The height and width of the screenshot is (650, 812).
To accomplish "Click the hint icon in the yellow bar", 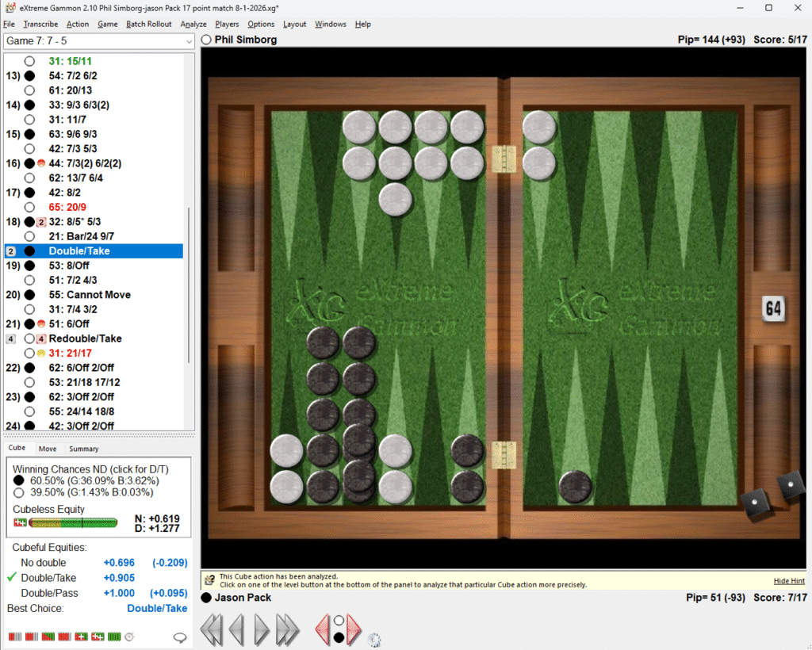I will 209,580.
